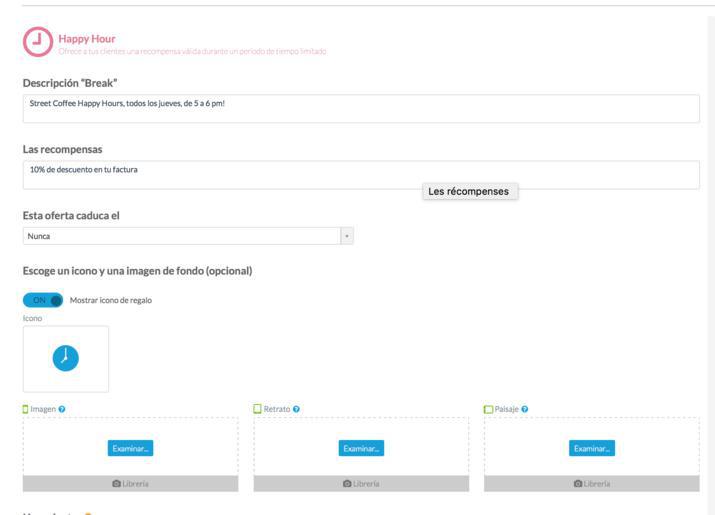The image size is (715, 515).
Task: Open Librería for the Retrato upload
Action: [x=361, y=483]
